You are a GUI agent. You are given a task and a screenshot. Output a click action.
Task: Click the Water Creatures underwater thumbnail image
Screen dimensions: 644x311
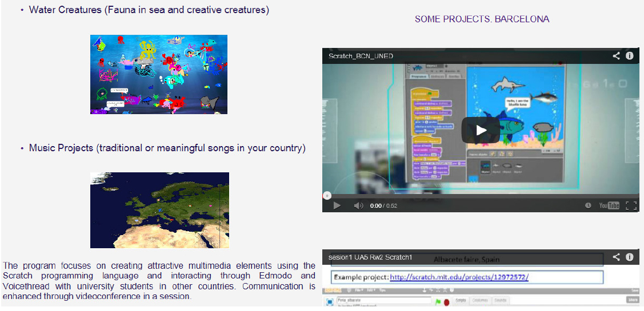pyautogui.click(x=158, y=74)
